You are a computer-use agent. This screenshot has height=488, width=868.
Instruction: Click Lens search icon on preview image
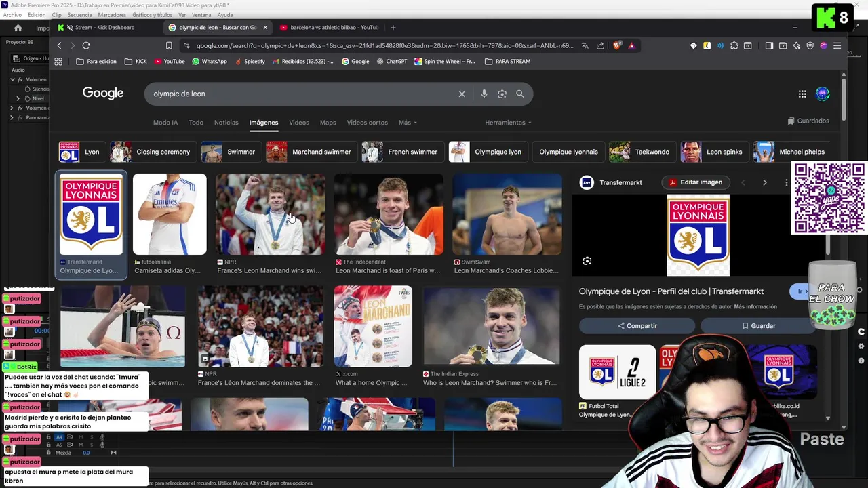click(x=587, y=261)
